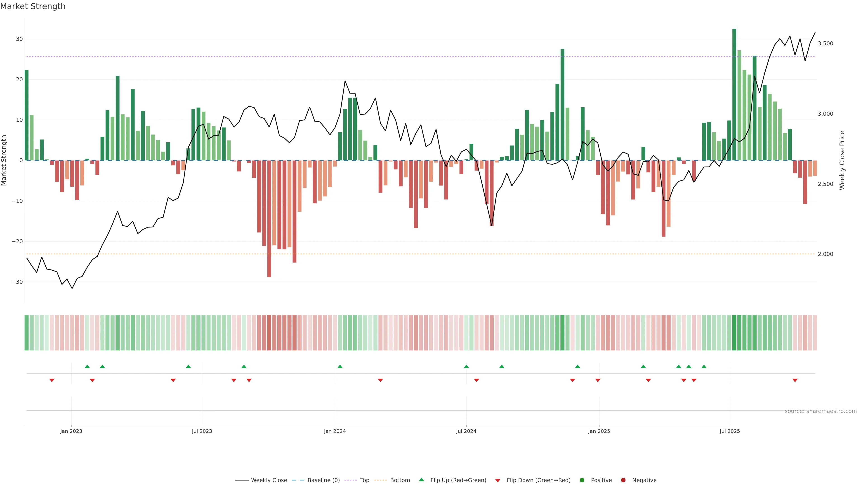Viewport: 868px width, 488px height.
Task: Click the Negative red circle legend icon
Action: 623,480
